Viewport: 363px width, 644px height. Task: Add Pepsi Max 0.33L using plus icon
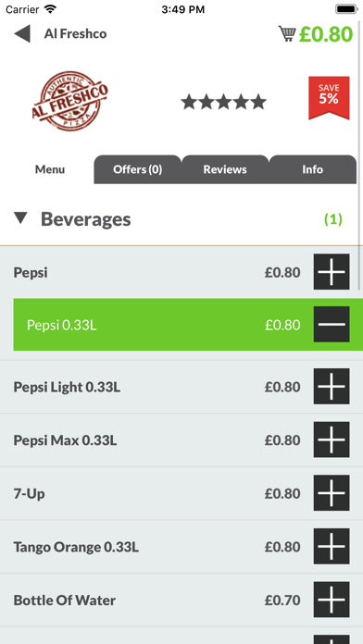(x=332, y=440)
